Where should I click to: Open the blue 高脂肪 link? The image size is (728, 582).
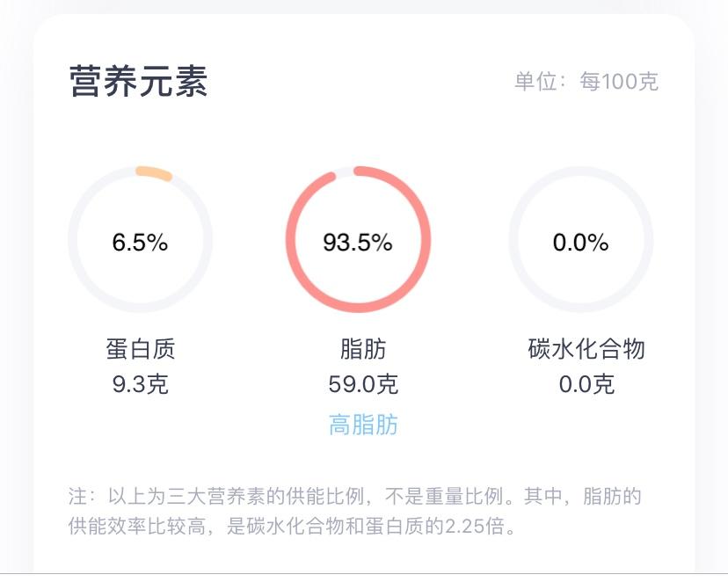pyautogui.click(x=363, y=426)
